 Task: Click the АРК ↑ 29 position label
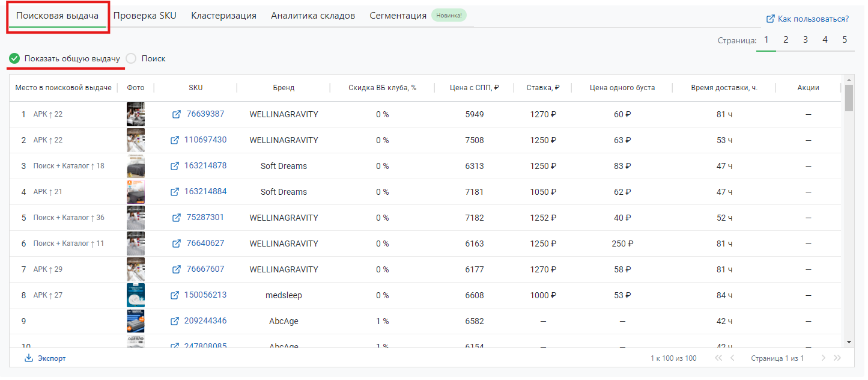(48, 269)
